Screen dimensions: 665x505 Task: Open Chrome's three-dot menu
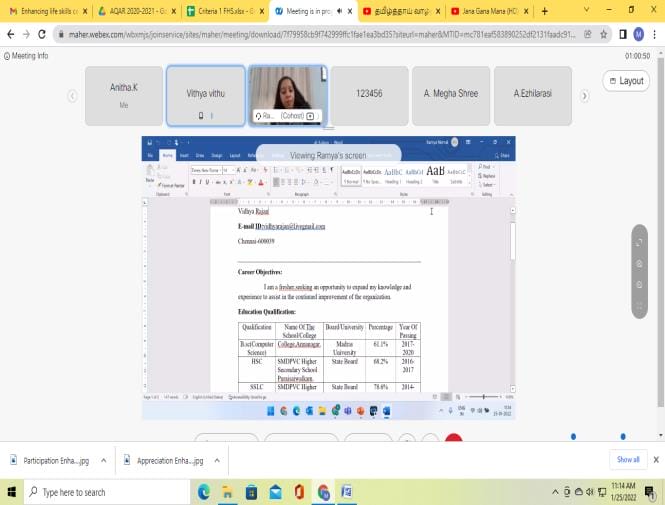654,34
